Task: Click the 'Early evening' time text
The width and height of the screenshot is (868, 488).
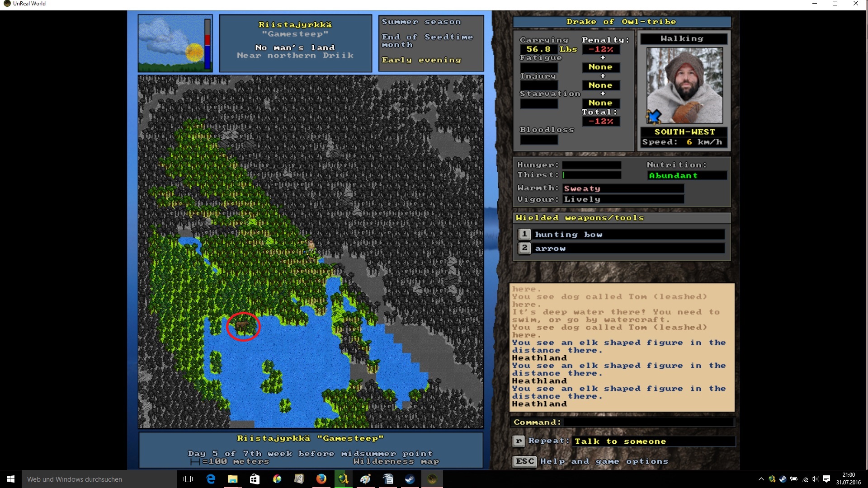Action: click(421, 60)
